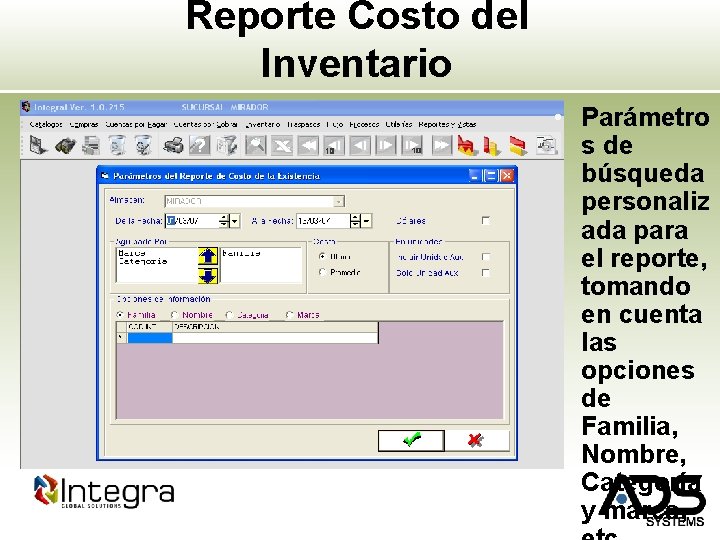Open the Reportes y Vistas menu
The image size is (720, 540).
click(x=447, y=124)
